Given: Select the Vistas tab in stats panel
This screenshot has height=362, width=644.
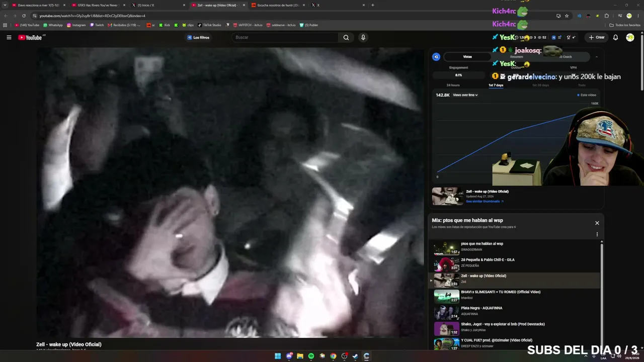Looking at the screenshot, I should click(467, 57).
